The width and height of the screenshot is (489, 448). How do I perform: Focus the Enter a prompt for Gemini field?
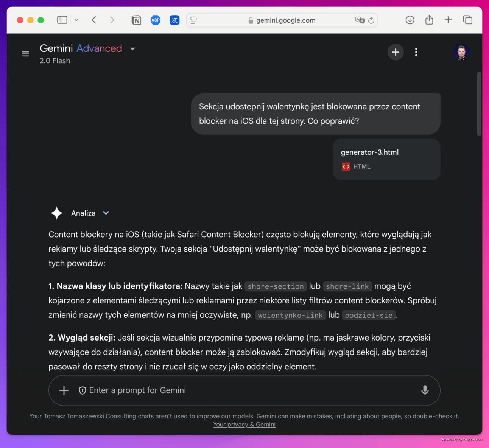(244, 390)
